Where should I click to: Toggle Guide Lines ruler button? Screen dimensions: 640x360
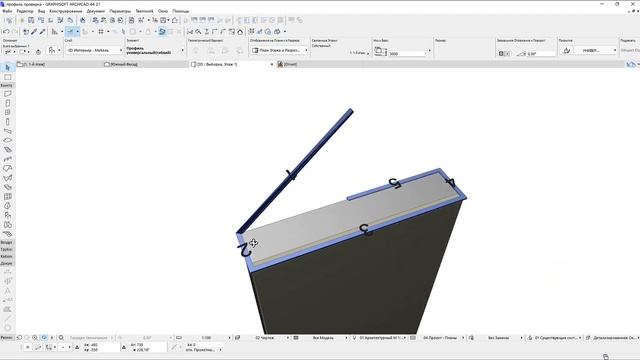pos(54,31)
